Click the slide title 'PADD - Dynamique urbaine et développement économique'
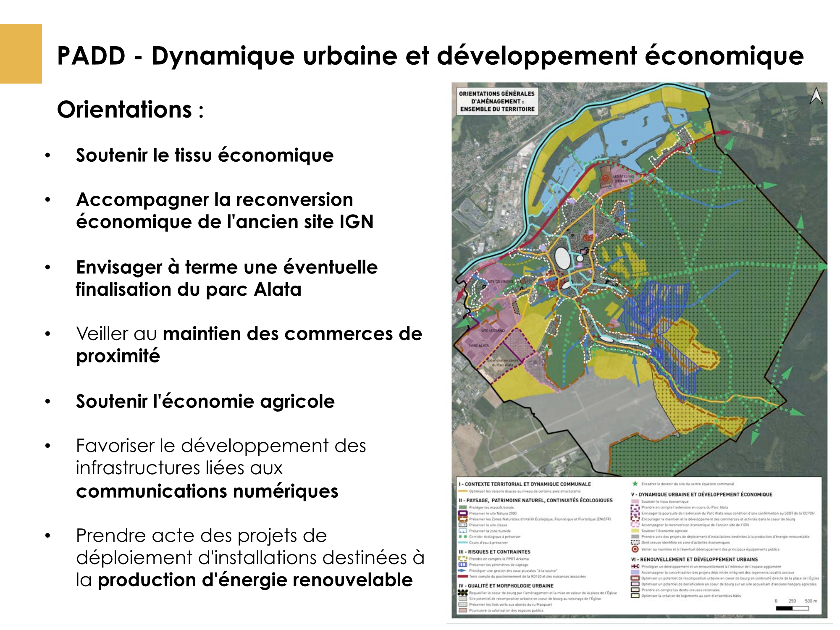This screenshot has height=630, width=840. click(x=430, y=55)
